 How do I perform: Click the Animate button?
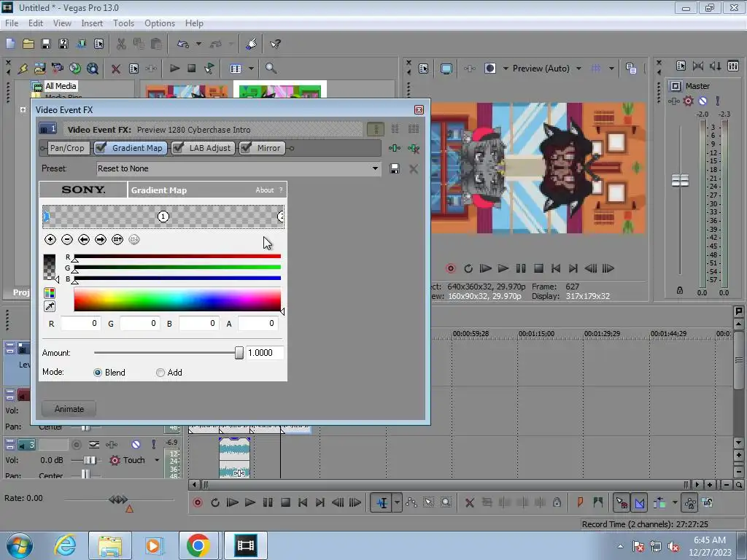(x=69, y=409)
